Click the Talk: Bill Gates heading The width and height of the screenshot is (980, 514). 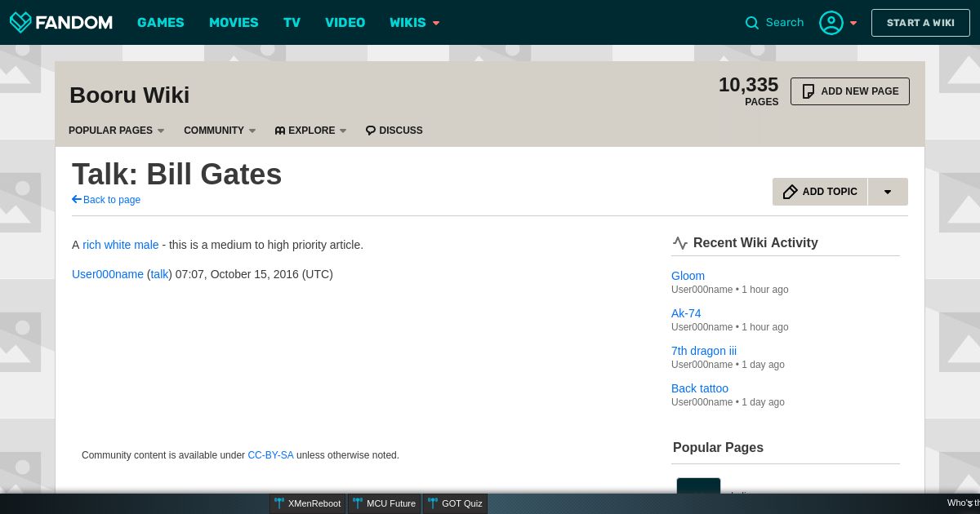coord(177,175)
